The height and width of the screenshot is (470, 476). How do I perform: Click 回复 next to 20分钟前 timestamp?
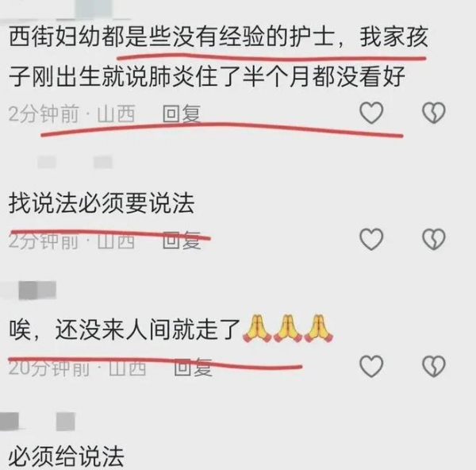click(x=193, y=367)
